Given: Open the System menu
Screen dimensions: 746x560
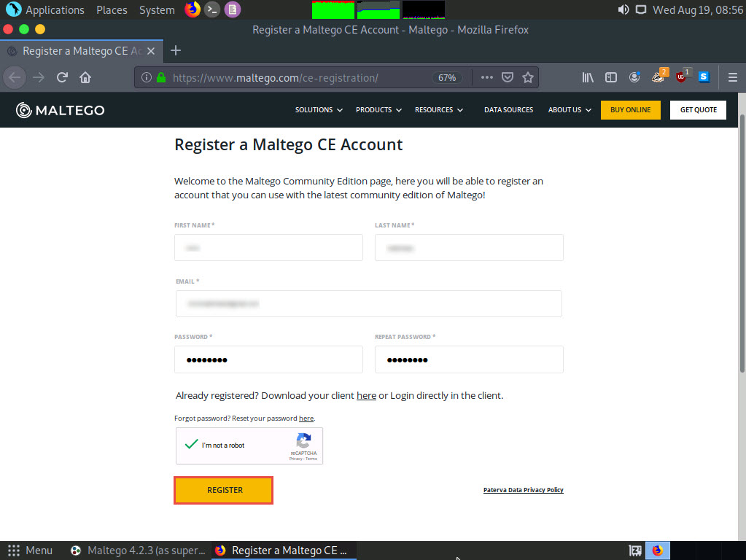Looking at the screenshot, I should point(157,9).
